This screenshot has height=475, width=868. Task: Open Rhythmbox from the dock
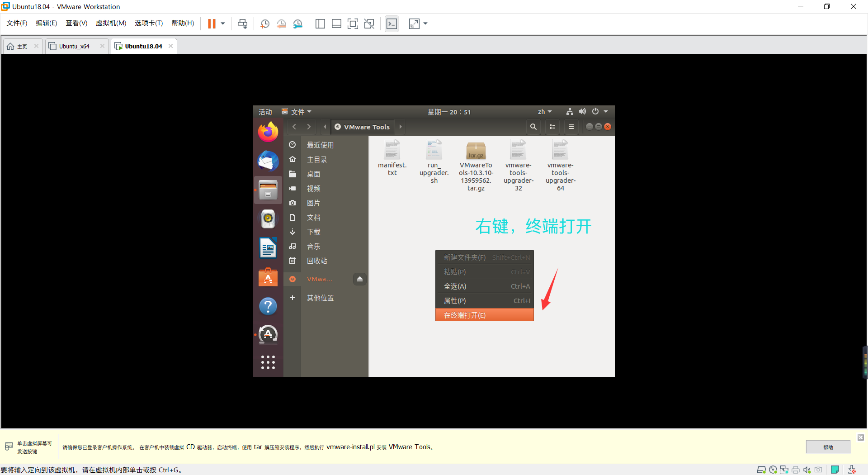268,219
